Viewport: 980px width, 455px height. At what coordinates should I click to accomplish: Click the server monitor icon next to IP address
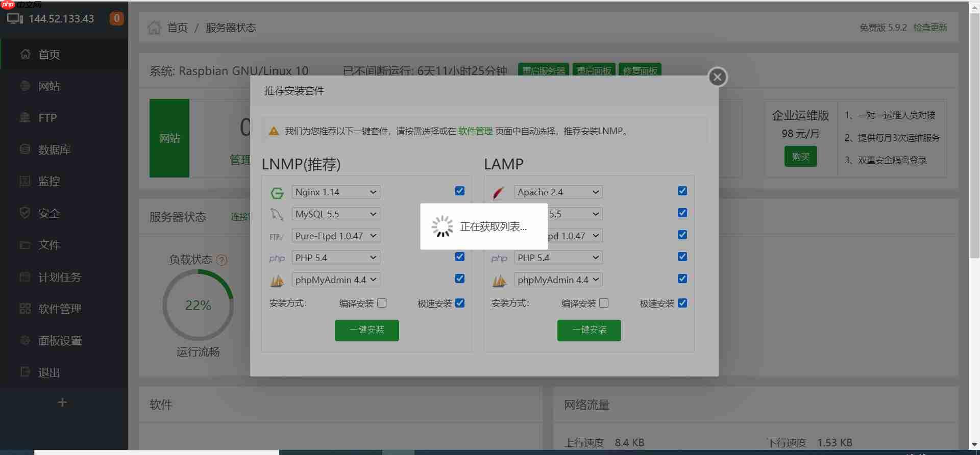(15, 19)
